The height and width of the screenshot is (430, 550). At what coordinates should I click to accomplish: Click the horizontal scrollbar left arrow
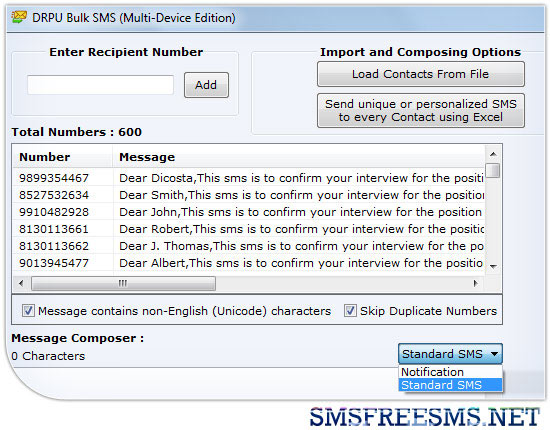[21, 283]
